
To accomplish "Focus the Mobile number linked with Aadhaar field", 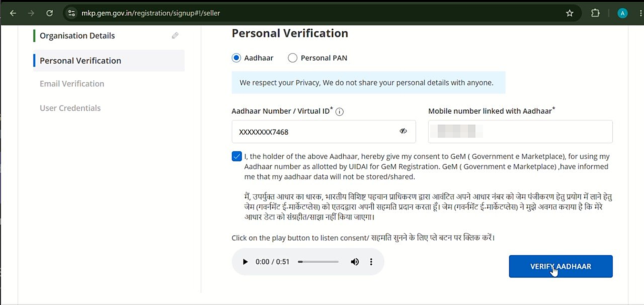I will click(520, 131).
